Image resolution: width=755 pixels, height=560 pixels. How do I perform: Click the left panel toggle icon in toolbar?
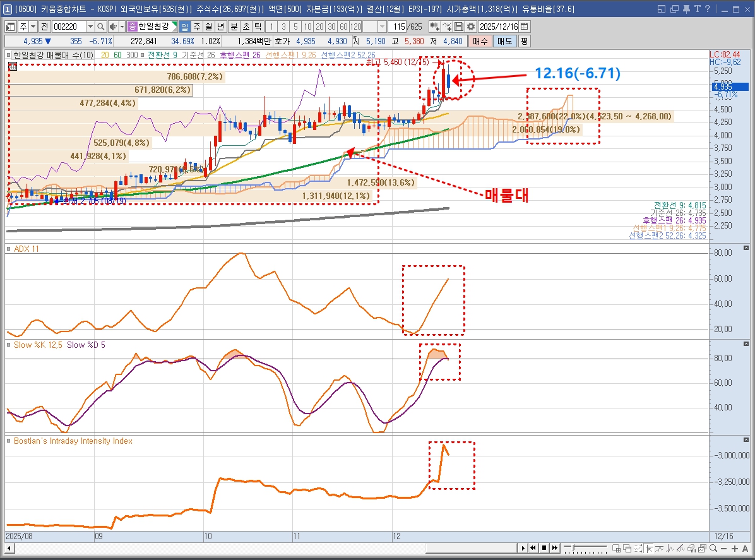coord(10,27)
